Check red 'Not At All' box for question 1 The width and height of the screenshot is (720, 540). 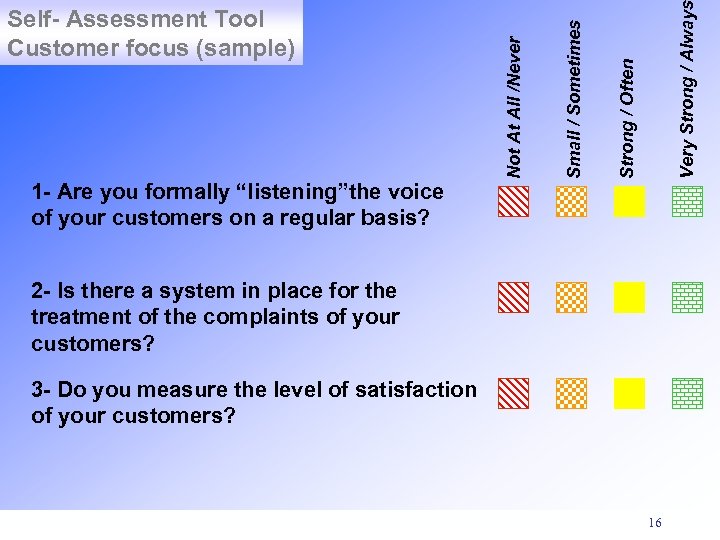[514, 202]
